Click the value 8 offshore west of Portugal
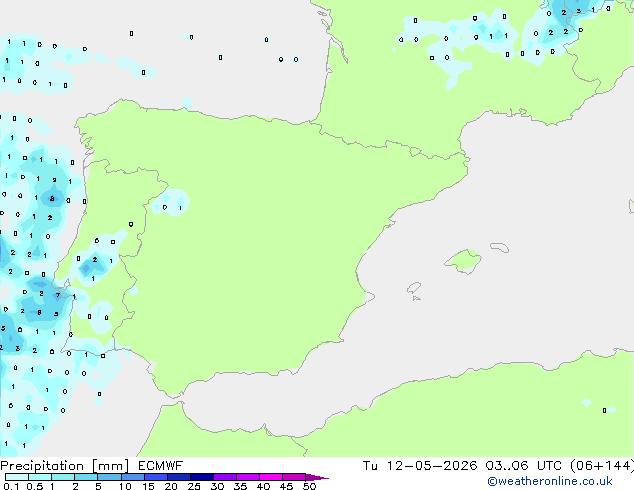The width and height of the screenshot is (634, 490). [52, 199]
